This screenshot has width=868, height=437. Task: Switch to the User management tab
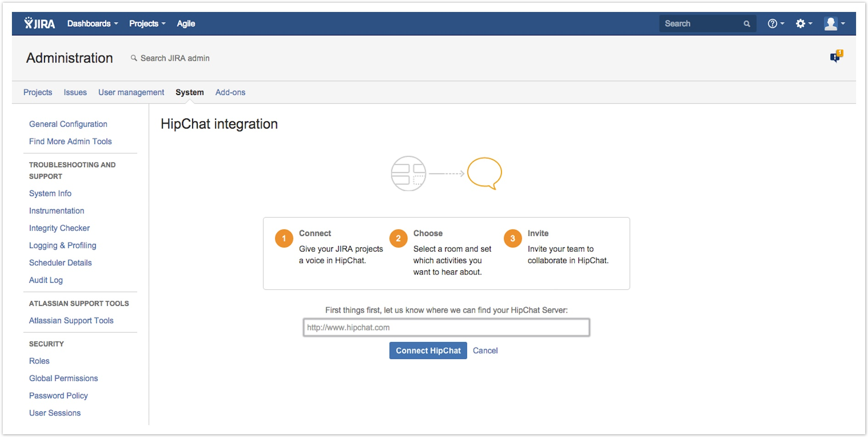point(131,92)
